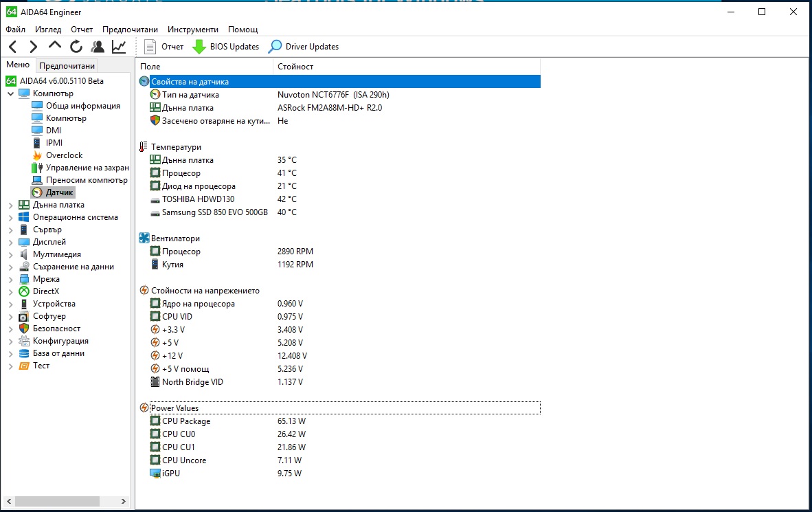Expand the Дисплей tree node
This screenshot has width=812, height=512.
pos(10,243)
